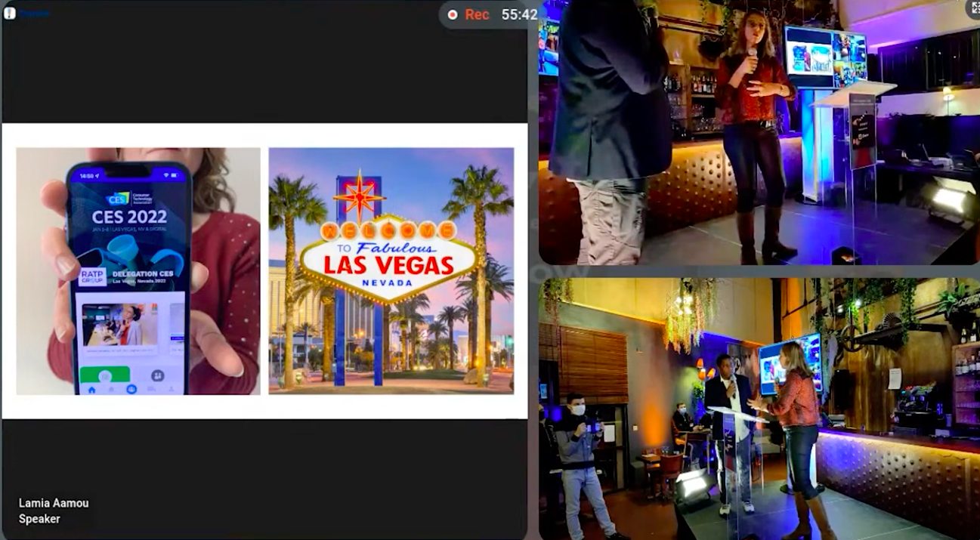
Task: Click the RATP Group logo on phone
Action: 93,276
